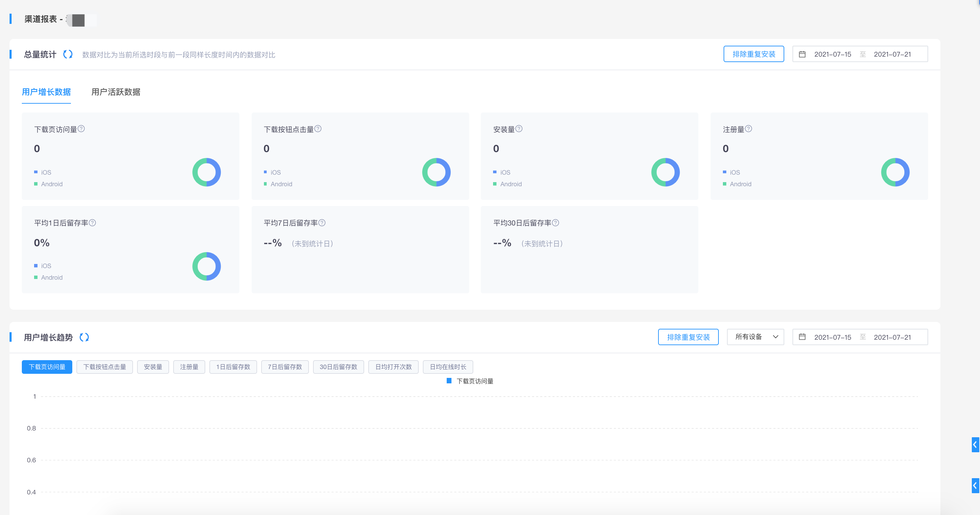
Task: Select 安装量 trend metric button
Action: (x=153, y=367)
